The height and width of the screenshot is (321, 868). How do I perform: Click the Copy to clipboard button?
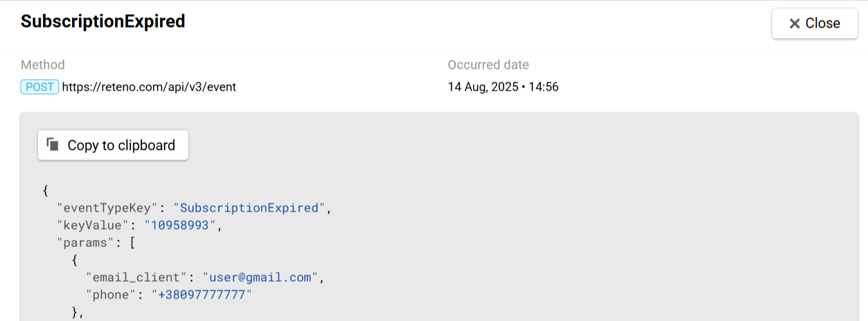click(x=113, y=145)
